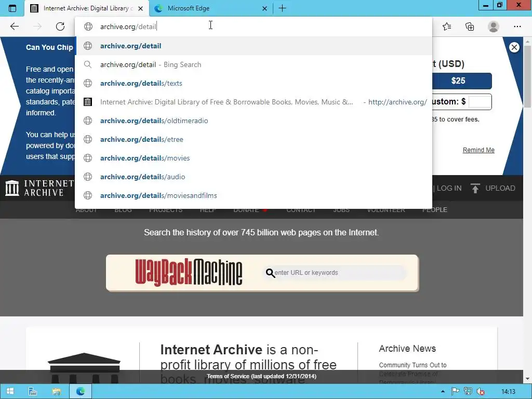Open Settings and more ellipsis menu

click(x=517, y=26)
